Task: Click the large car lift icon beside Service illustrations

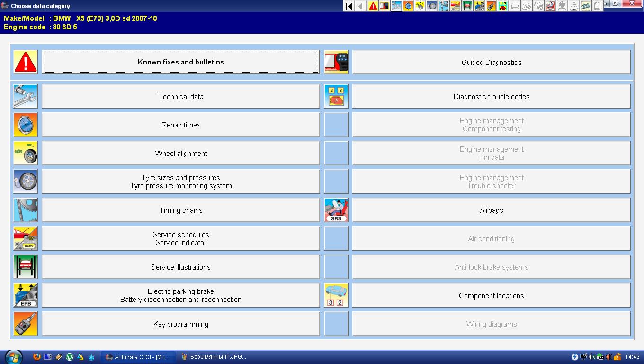Action: coord(26,267)
